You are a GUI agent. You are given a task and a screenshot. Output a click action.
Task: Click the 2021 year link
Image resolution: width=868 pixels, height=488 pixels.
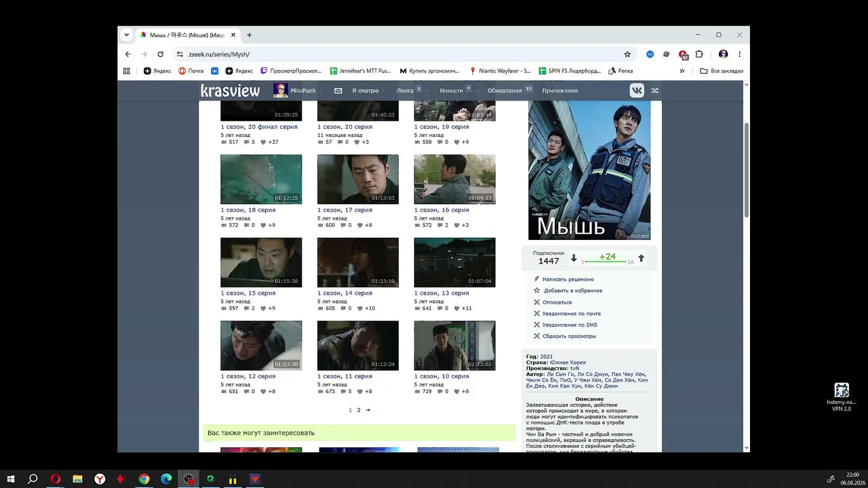click(x=547, y=357)
